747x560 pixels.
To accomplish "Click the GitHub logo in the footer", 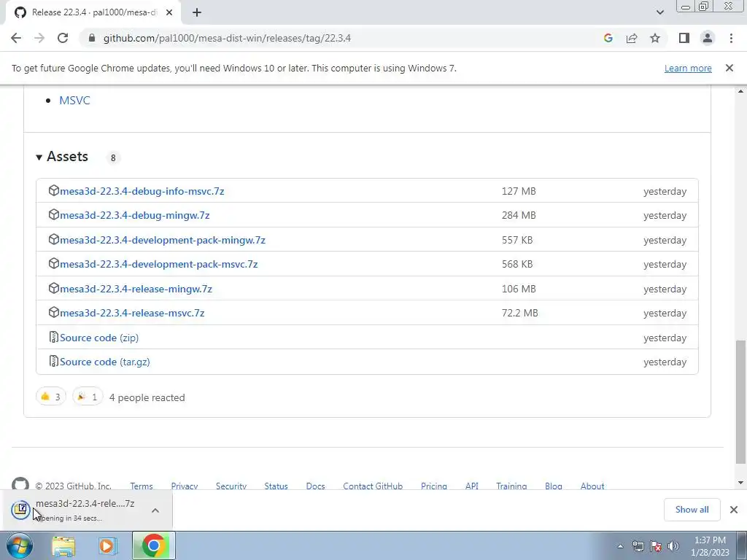I will [x=20, y=484].
